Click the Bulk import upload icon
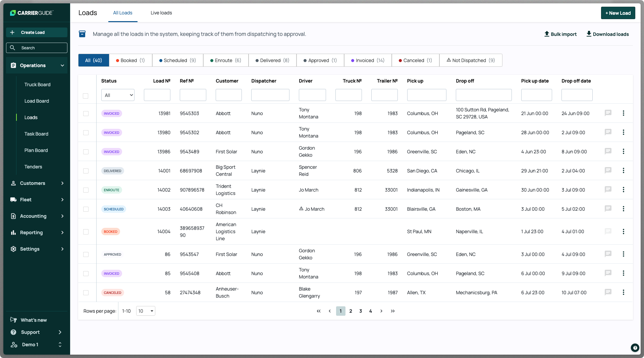Viewport: 644px width, 358px height. 547,34
